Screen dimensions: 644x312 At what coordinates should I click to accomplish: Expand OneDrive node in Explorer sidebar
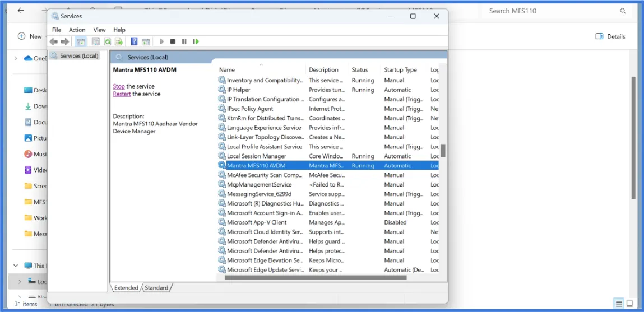[x=16, y=58]
